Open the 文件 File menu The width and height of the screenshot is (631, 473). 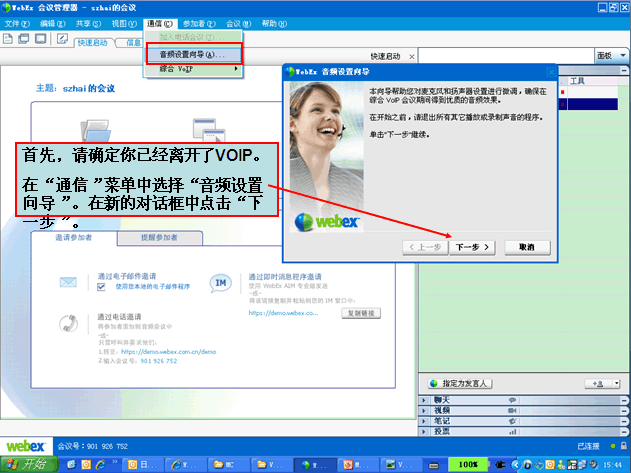coord(16,24)
